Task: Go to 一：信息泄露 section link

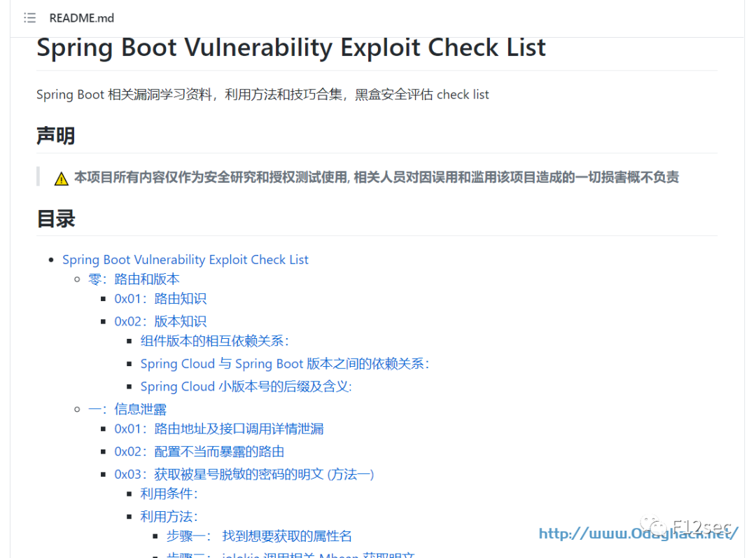Action: [127, 410]
